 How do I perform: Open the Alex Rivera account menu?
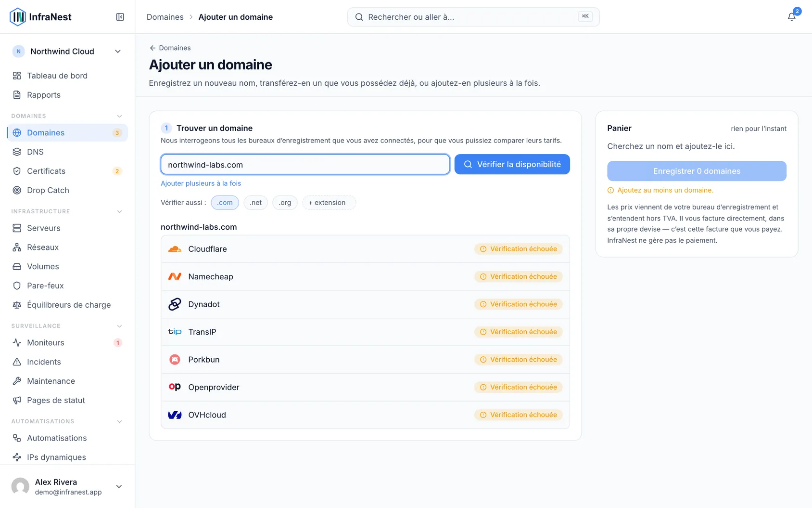pyautogui.click(x=67, y=486)
